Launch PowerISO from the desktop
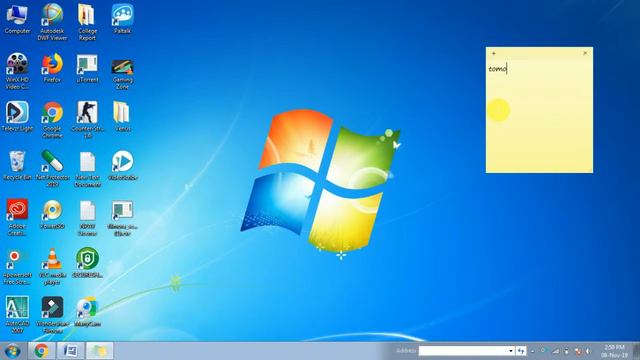 (x=52, y=215)
